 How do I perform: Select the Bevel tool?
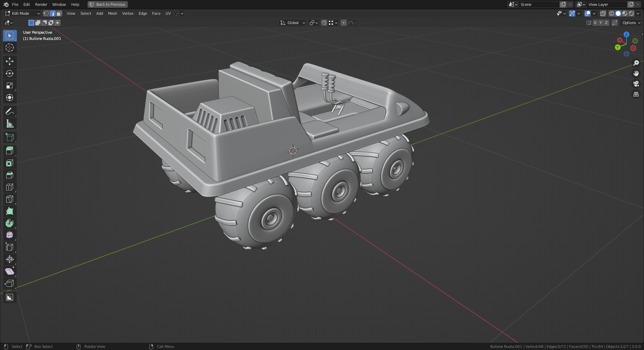tap(10, 175)
